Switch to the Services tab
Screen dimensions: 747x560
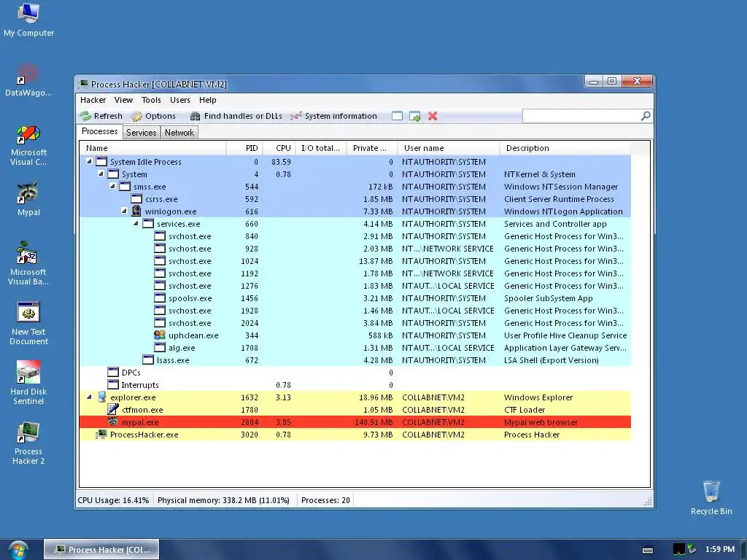(141, 133)
